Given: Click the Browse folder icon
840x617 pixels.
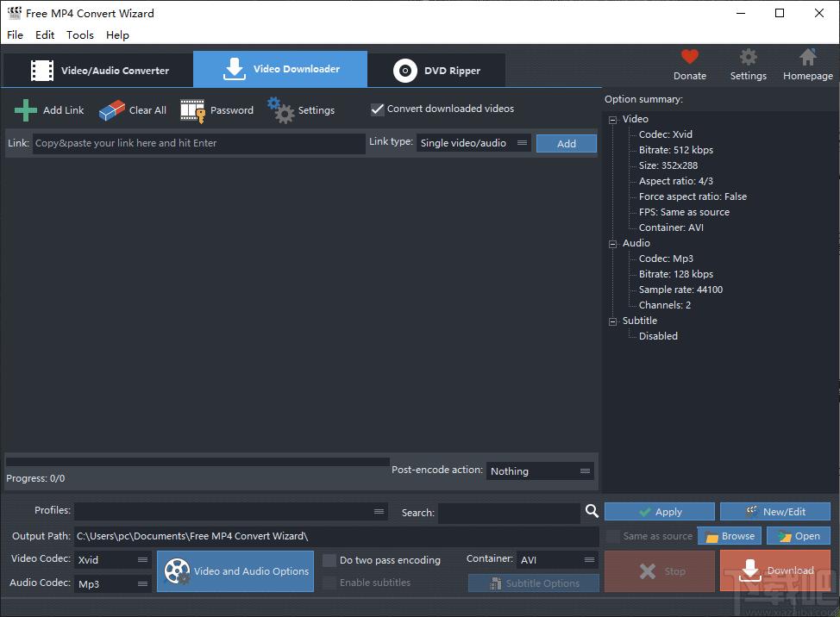Looking at the screenshot, I should pyautogui.click(x=711, y=537).
